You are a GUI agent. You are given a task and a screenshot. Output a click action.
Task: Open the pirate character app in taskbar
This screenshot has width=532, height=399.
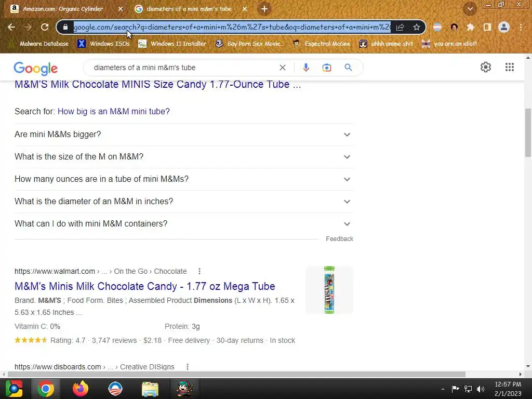pyautogui.click(x=185, y=389)
